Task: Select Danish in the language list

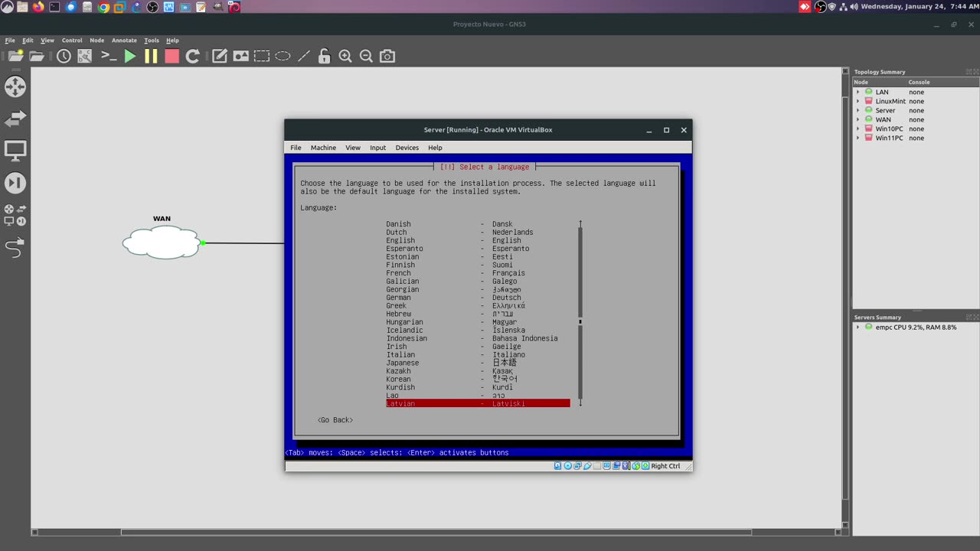Action: click(x=478, y=224)
